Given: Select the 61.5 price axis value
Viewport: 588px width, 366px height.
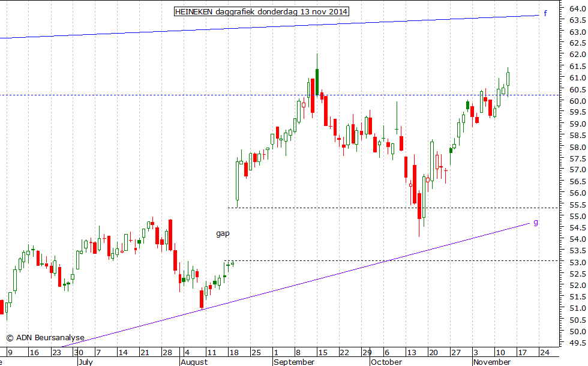Looking at the screenshot, I should (x=577, y=67).
